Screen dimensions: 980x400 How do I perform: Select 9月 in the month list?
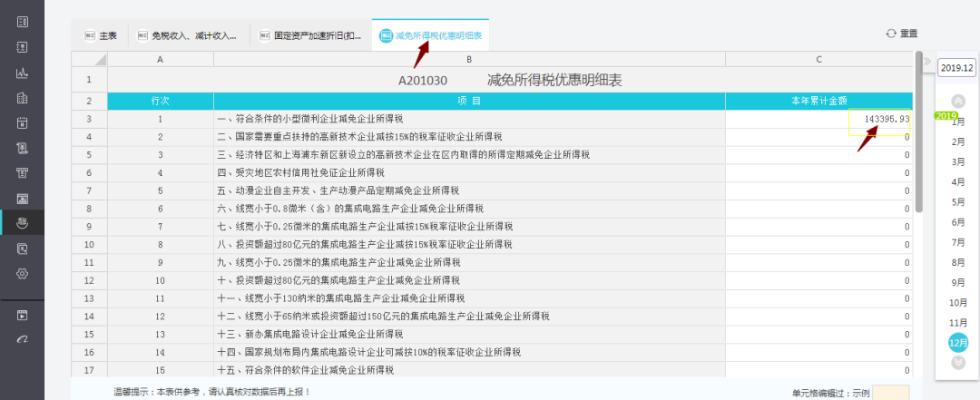coord(958,282)
